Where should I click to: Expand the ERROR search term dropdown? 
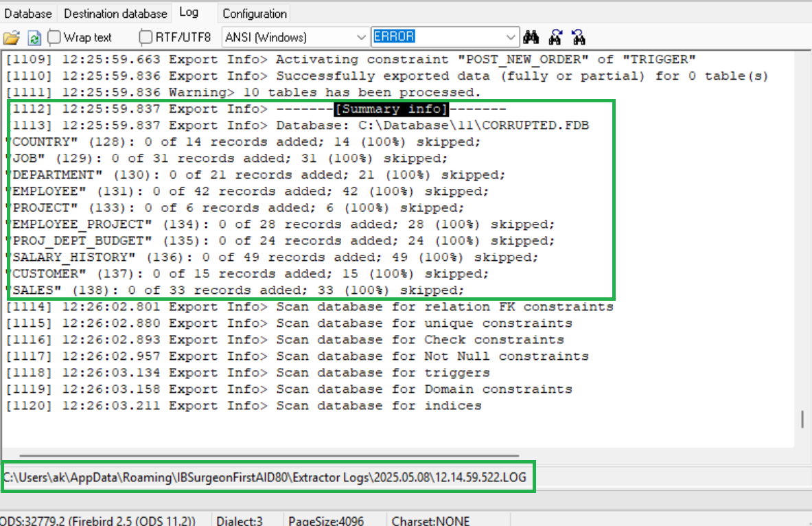coord(511,37)
